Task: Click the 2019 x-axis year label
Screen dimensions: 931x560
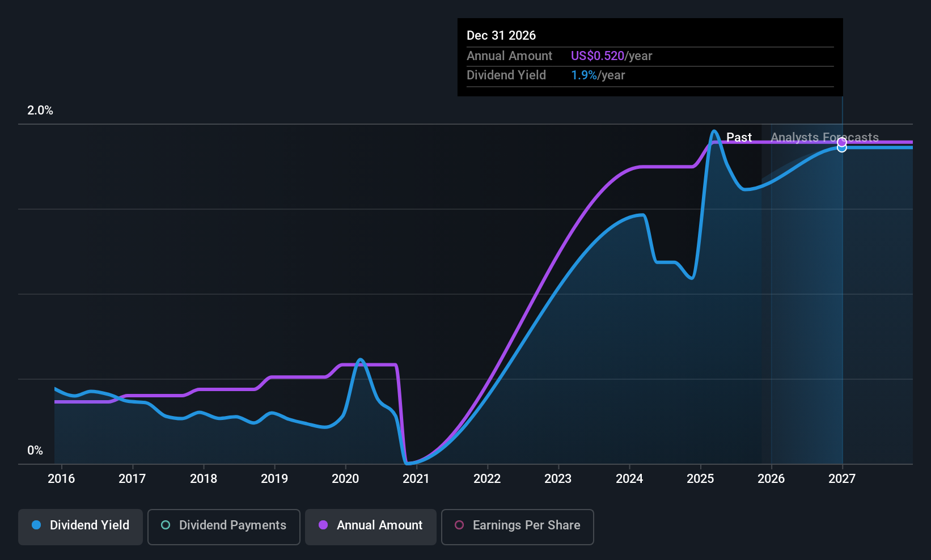Action: point(274,478)
